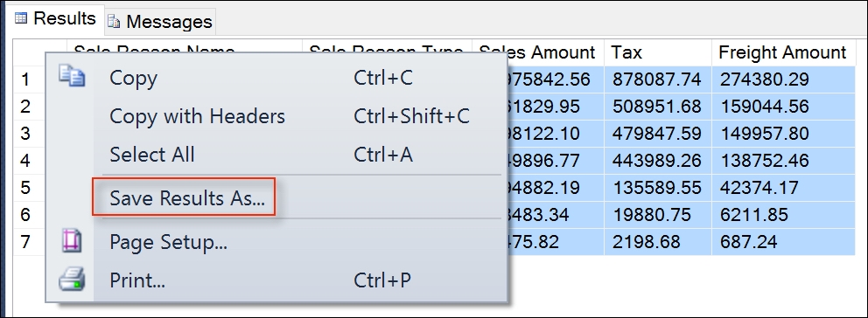
Task: Click the Freight Amount column header
Action: [x=783, y=52]
